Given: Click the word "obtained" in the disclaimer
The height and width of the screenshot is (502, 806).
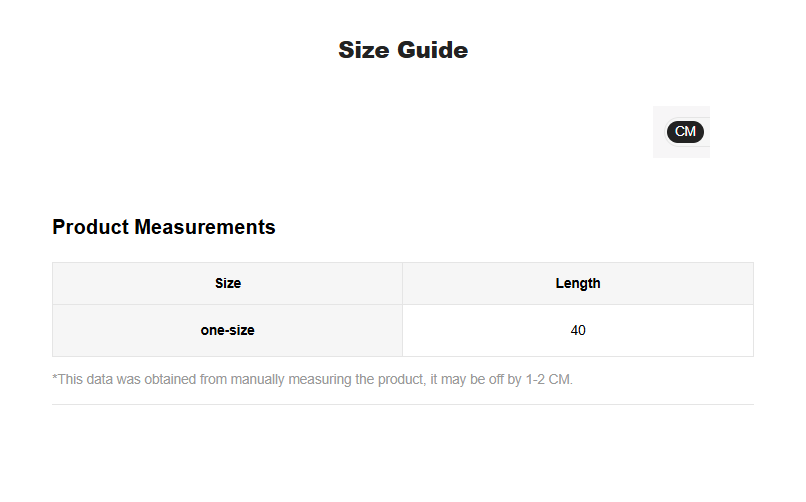Looking at the screenshot, I should coord(166,380).
